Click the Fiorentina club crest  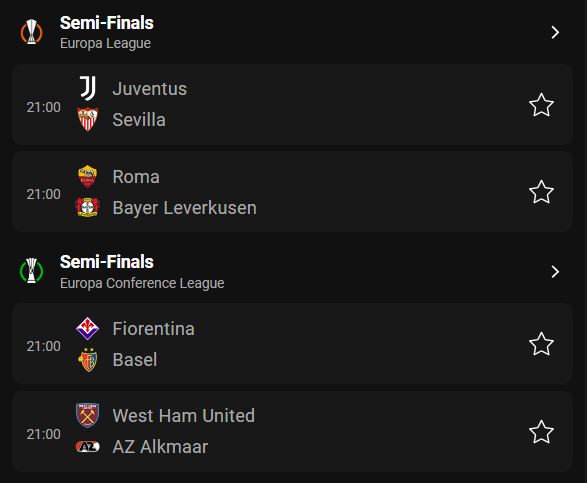pyautogui.click(x=87, y=328)
